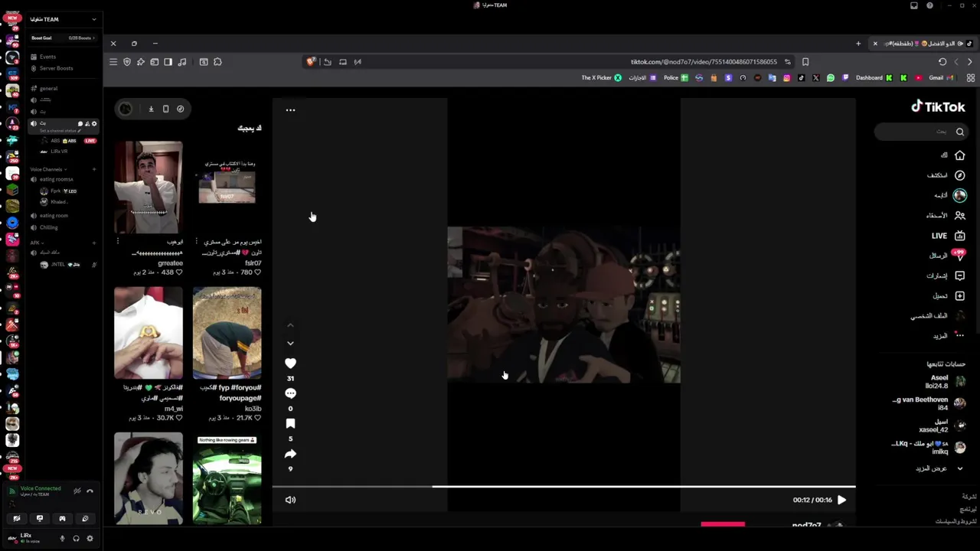The height and width of the screenshot is (551, 980).
Task: Open the Explore compass icon in TikTok
Action: (959, 175)
